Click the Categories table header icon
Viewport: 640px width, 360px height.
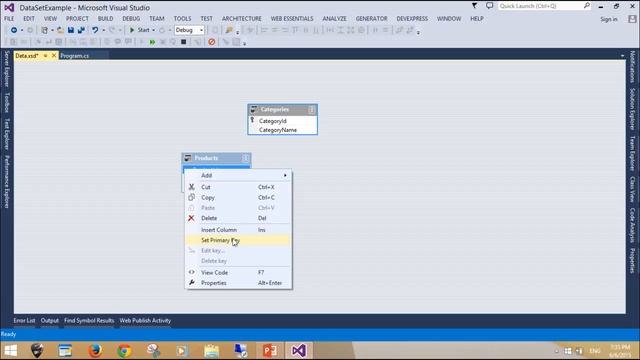click(x=254, y=109)
